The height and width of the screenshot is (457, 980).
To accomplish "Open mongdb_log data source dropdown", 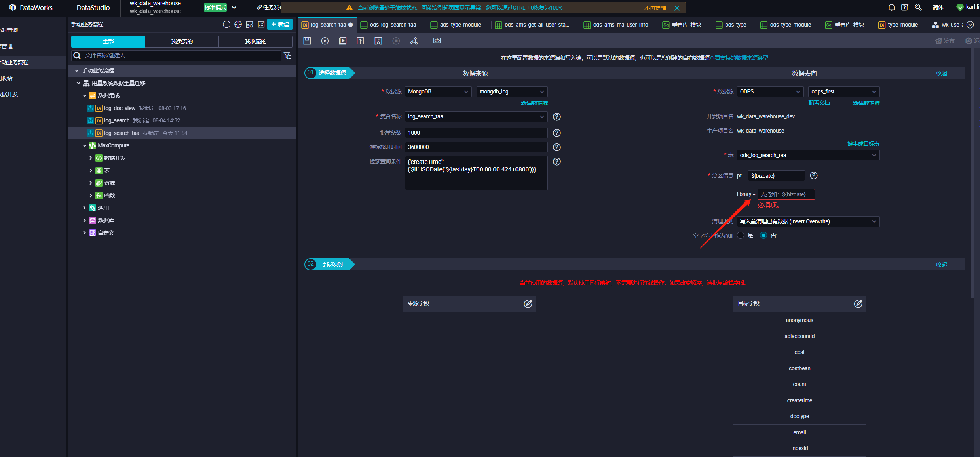I will coord(512,91).
